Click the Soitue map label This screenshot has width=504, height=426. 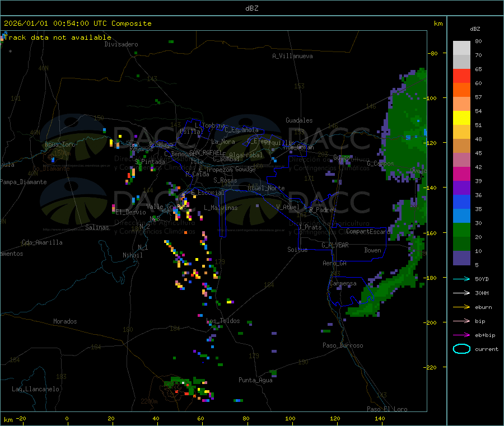coord(297,250)
